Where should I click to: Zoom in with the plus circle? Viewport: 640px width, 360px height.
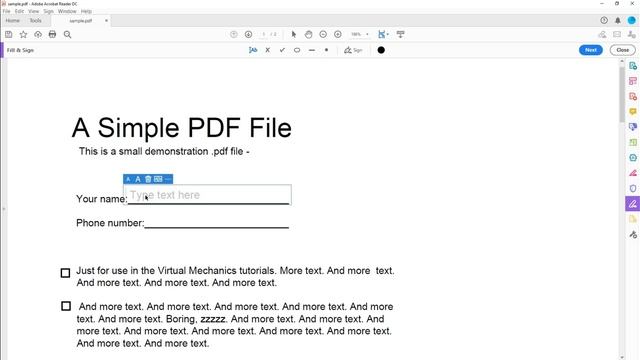pos(338,34)
